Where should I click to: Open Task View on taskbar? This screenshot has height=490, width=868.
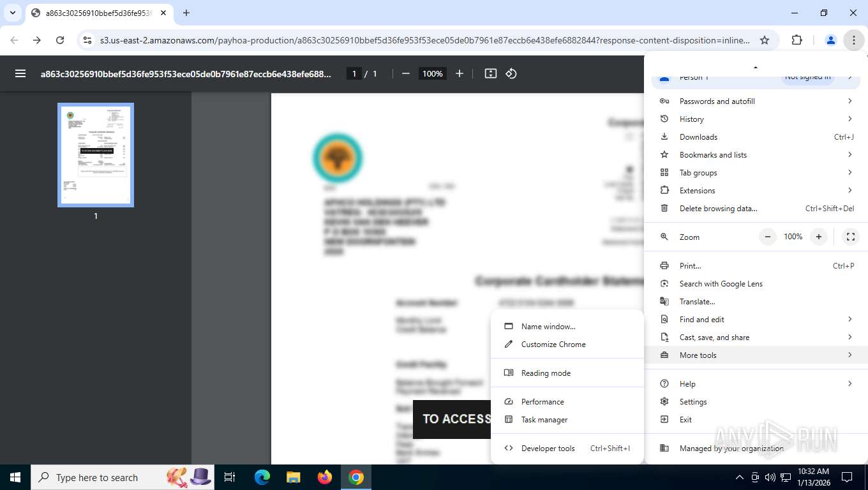pyautogui.click(x=230, y=477)
